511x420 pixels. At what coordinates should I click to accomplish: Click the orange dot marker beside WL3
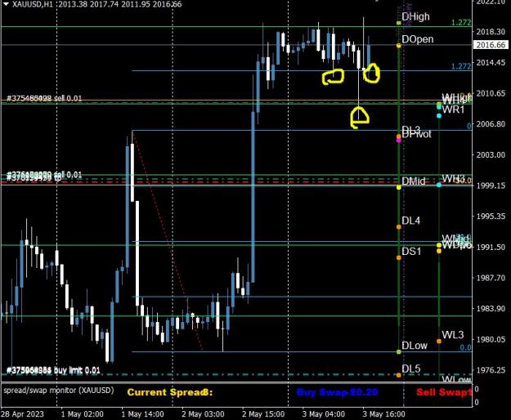(439, 342)
